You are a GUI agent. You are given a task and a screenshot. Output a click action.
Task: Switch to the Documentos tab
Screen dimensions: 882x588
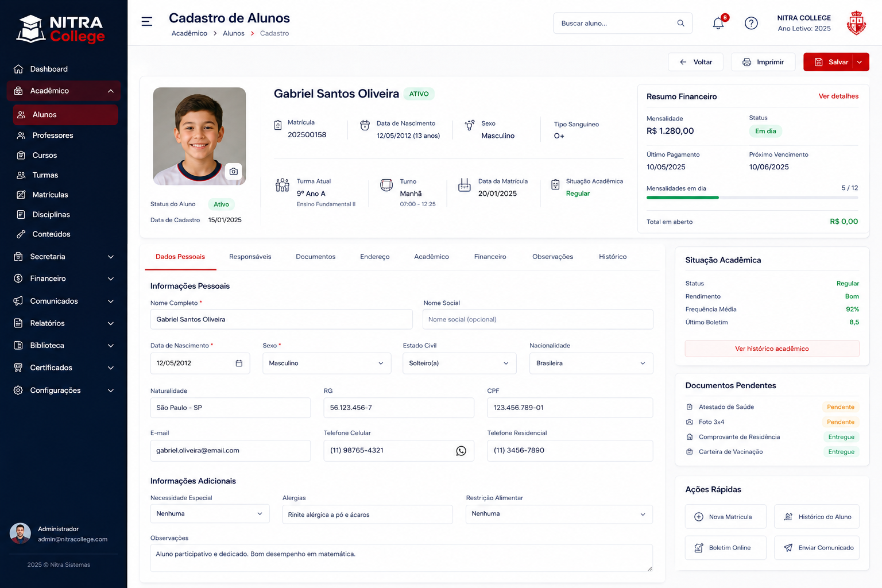(316, 257)
